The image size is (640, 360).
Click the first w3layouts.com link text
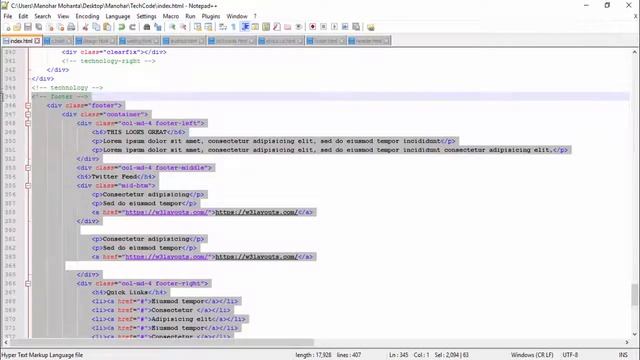coord(256,212)
